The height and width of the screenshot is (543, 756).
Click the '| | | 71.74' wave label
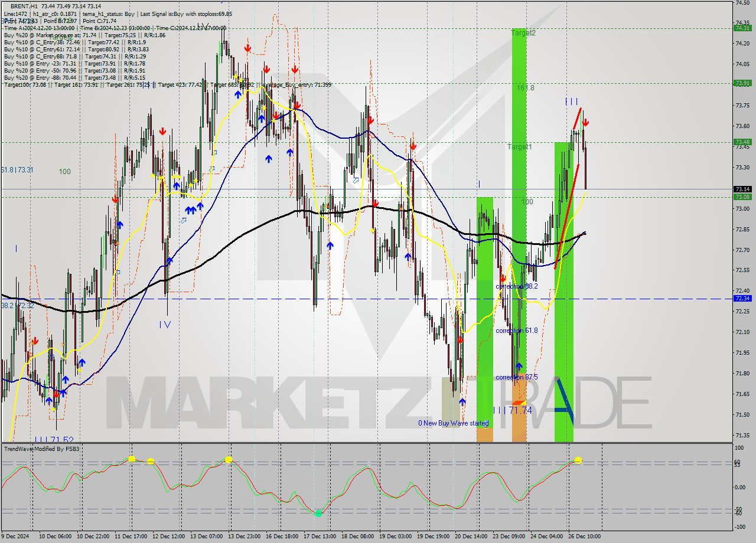(x=512, y=410)
